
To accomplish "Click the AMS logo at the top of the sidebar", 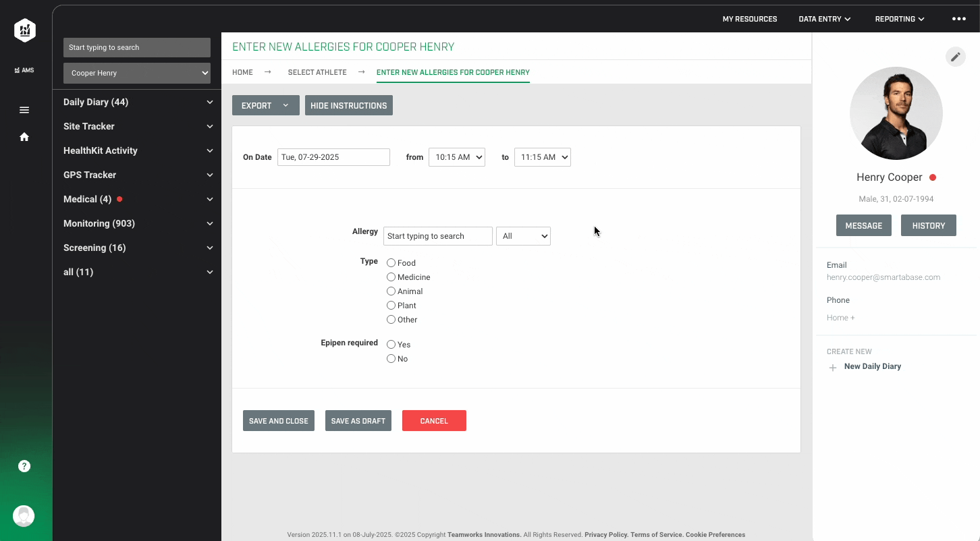I will click(24, 30).
